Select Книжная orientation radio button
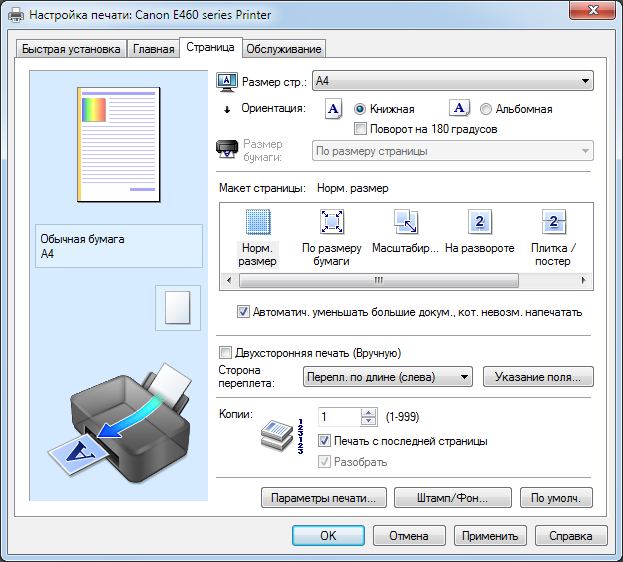 [360, 109]
